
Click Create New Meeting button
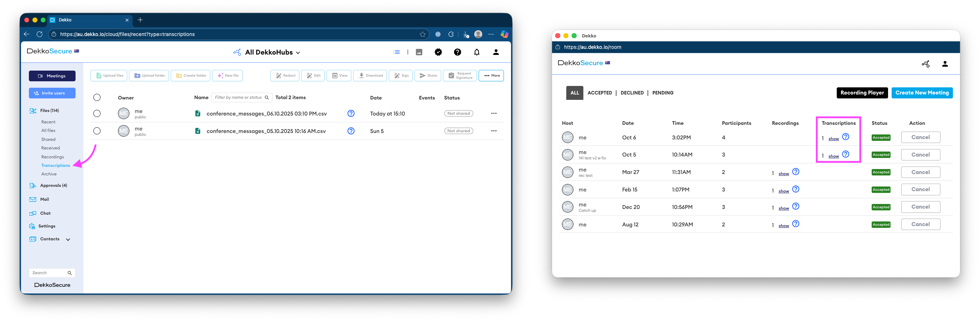click(x=922, y=93)
